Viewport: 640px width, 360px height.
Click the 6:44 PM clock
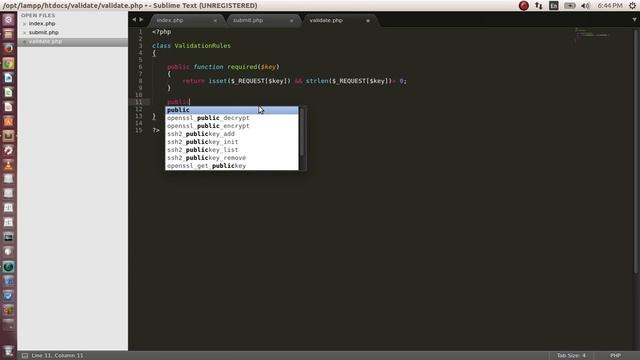pyautogui.click(x=610, y=6)
